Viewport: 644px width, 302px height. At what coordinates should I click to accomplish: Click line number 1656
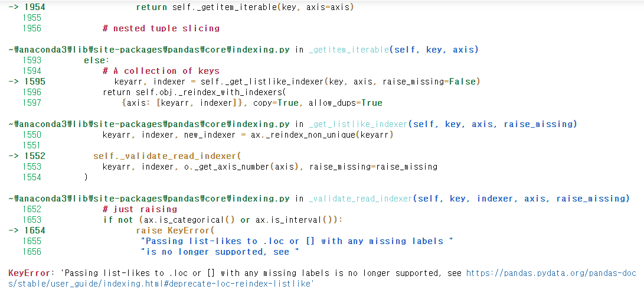(32, 252)
